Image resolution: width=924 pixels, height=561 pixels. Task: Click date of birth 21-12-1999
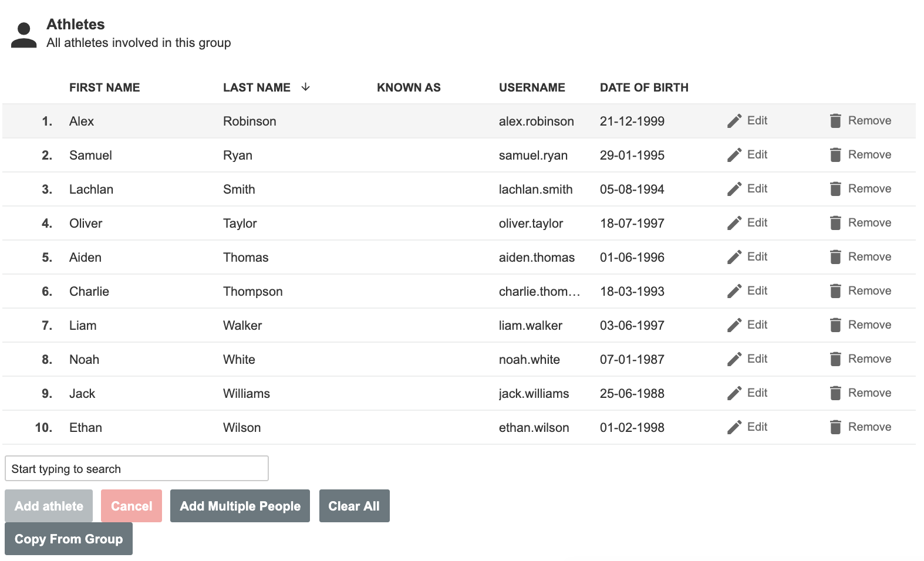click(x=632, y=121)
